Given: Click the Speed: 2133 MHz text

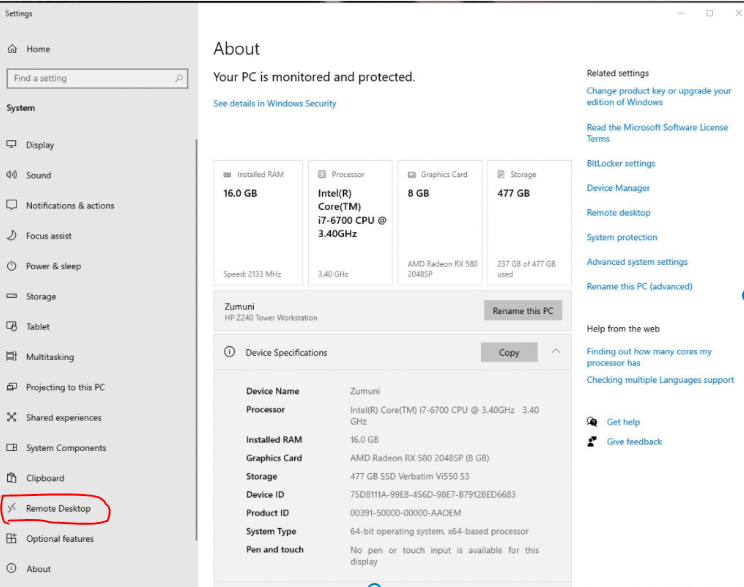Looking at the screenshot, I should tap(252, 274).
